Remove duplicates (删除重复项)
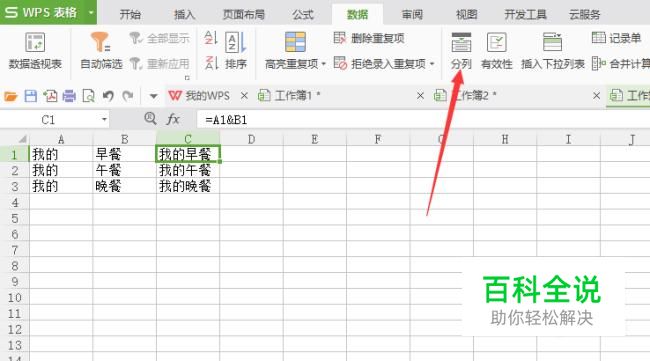This screenshot has height=361, width=650. 369,38
